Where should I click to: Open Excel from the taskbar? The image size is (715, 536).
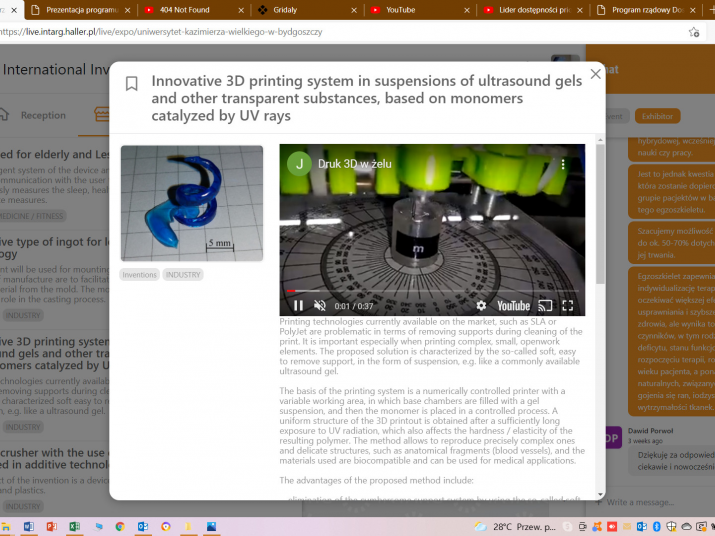[74, 526]
